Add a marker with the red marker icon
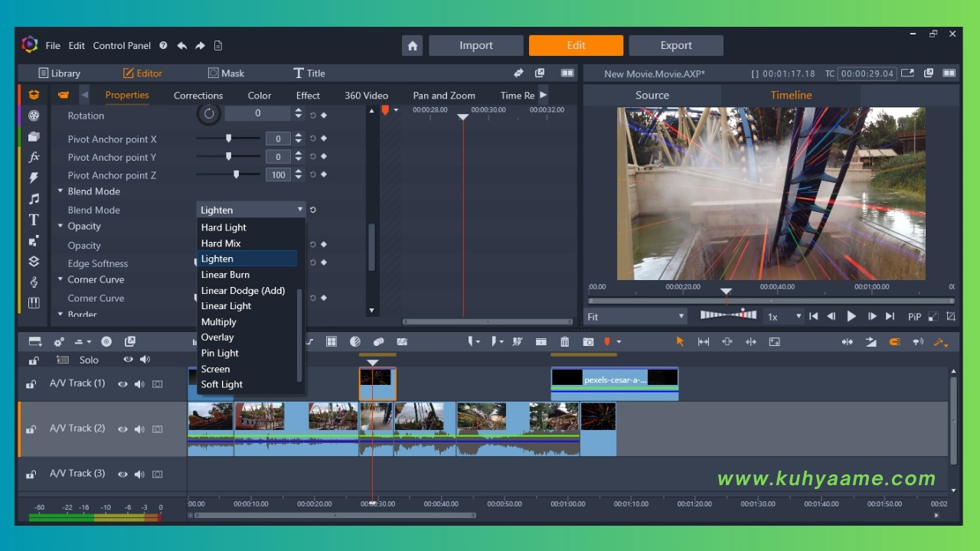This screenshot has width=980, height=551. pos(607,342)
